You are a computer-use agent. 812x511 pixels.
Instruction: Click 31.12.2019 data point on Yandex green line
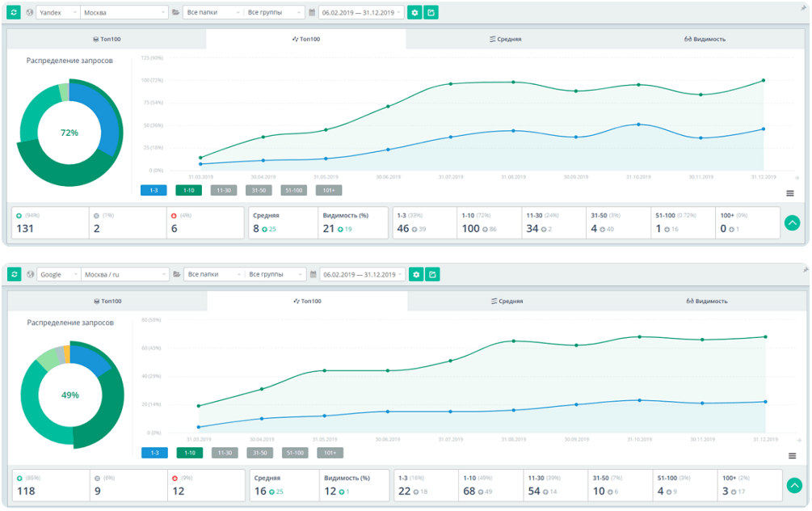pyautogui.click(x=764, y=80)
